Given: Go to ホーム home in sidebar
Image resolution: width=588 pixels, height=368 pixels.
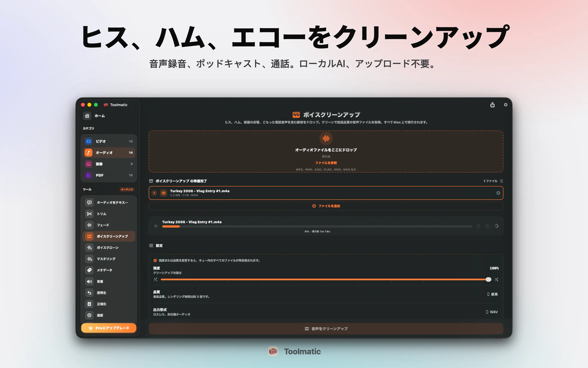Looking at the screenshot, I should [x=109, y=116].
